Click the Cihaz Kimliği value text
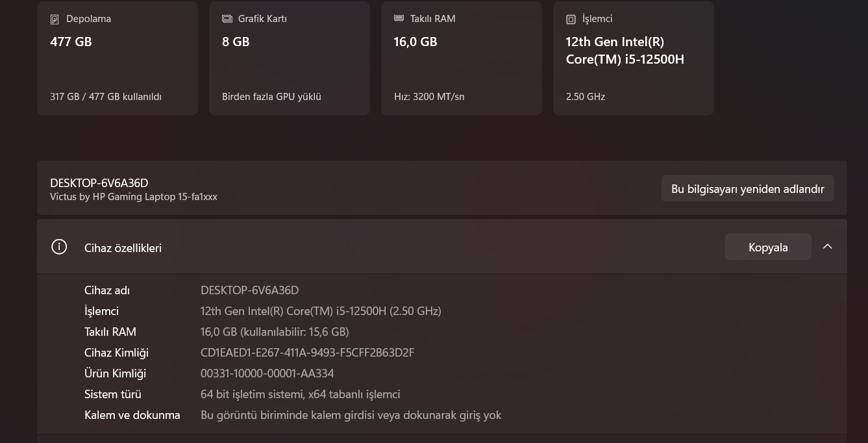868x443 pixels. (307, 353)
